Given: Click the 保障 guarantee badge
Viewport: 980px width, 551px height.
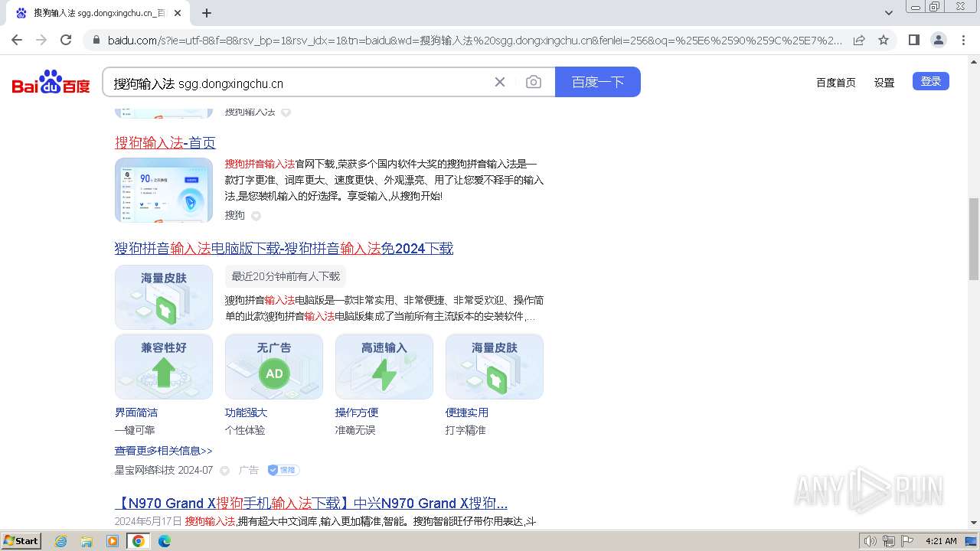Looking at the screenshot, I should pyautogui.click(x=283, y=470).
